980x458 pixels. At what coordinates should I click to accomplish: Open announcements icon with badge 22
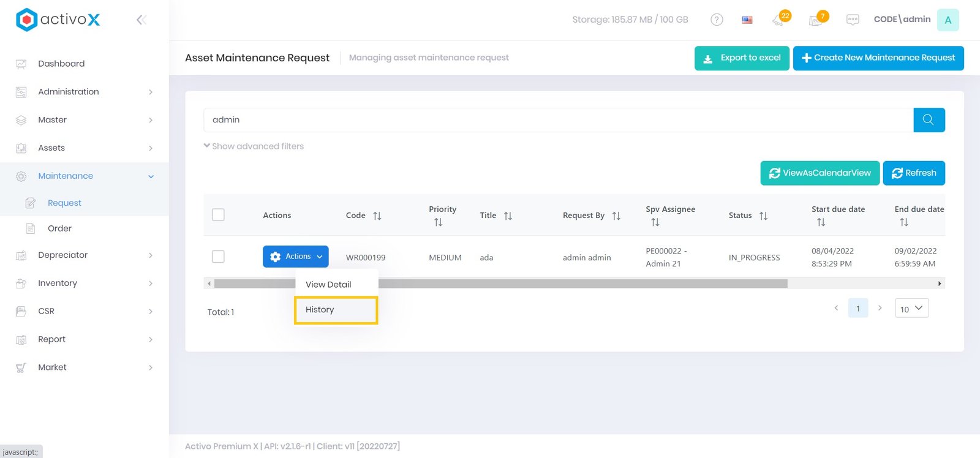pos(779,20)
